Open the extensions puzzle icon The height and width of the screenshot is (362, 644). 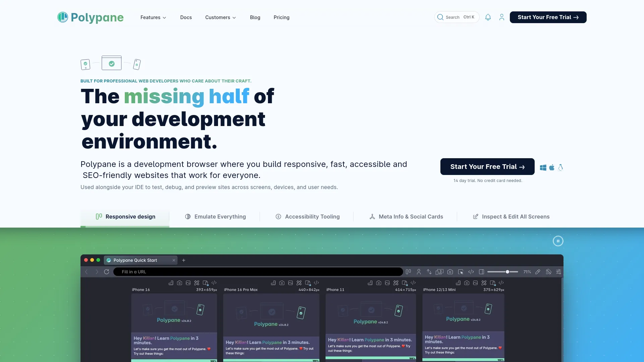point(548,272)
